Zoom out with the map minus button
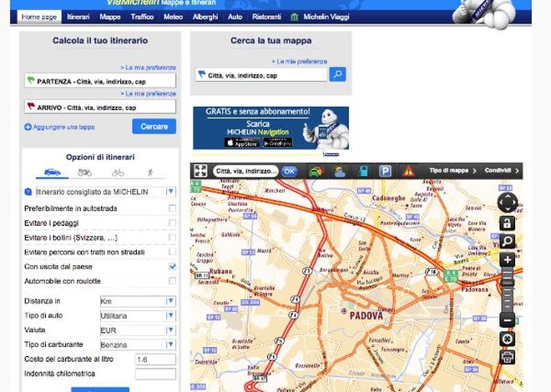 pos(507,320)
